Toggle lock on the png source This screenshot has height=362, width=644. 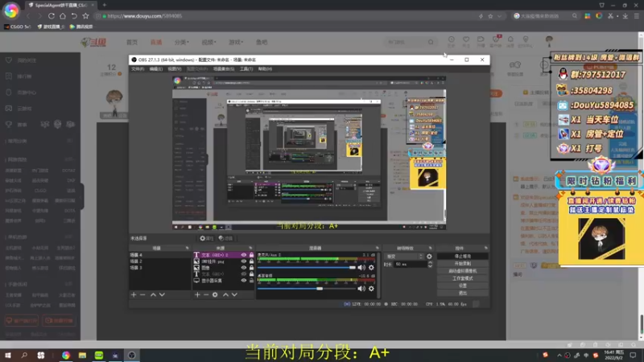click(251, 261)
